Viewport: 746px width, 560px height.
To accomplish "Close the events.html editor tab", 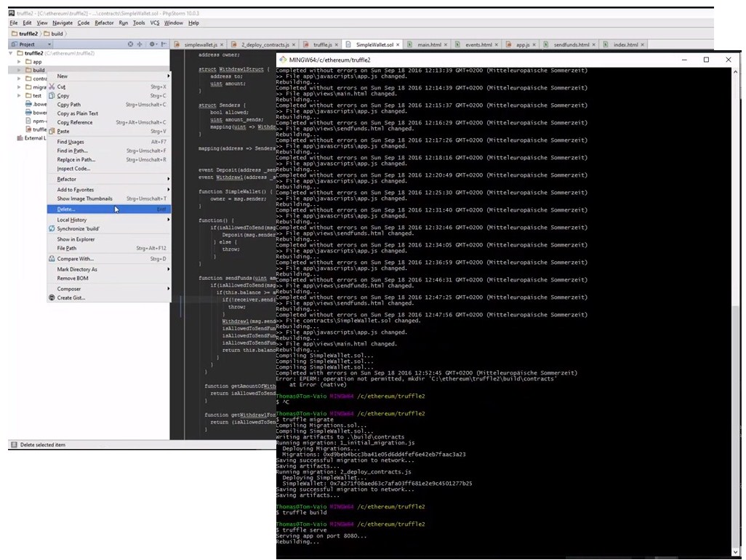I will [496, 44].
